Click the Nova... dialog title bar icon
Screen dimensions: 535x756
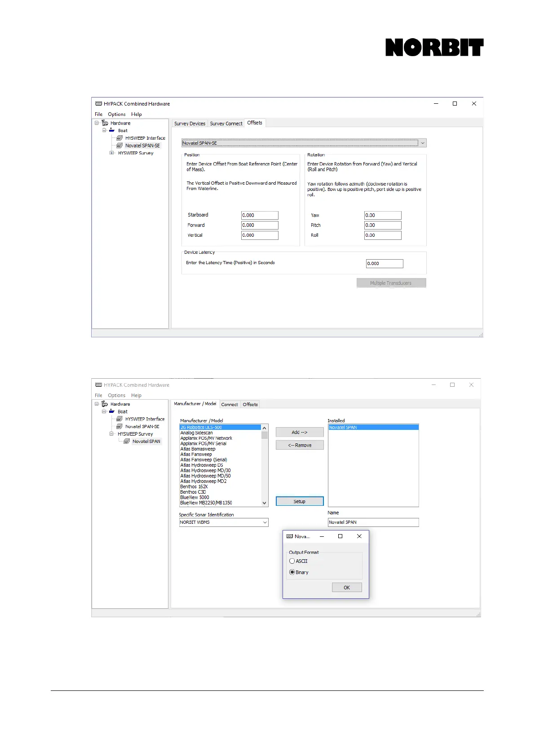point(290,536)
